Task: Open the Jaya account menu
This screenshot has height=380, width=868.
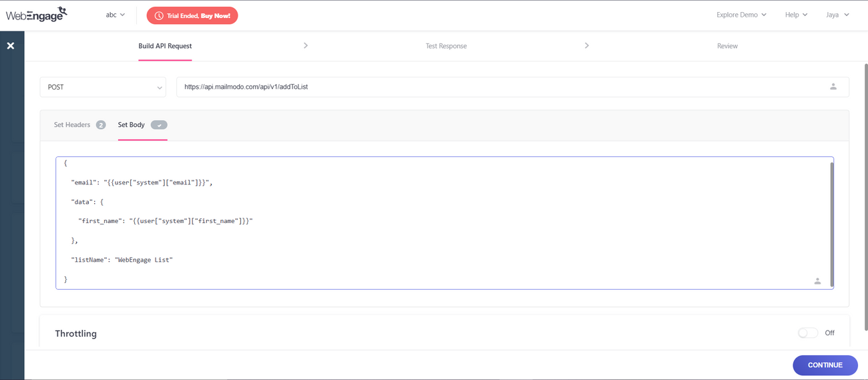Action: coord(837,15)
